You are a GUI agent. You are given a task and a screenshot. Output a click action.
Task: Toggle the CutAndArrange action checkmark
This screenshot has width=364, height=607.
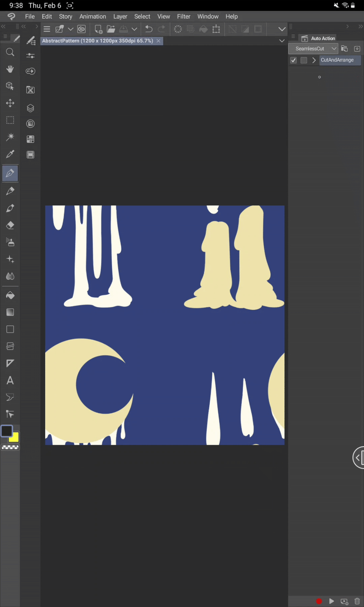coord(293,60)
